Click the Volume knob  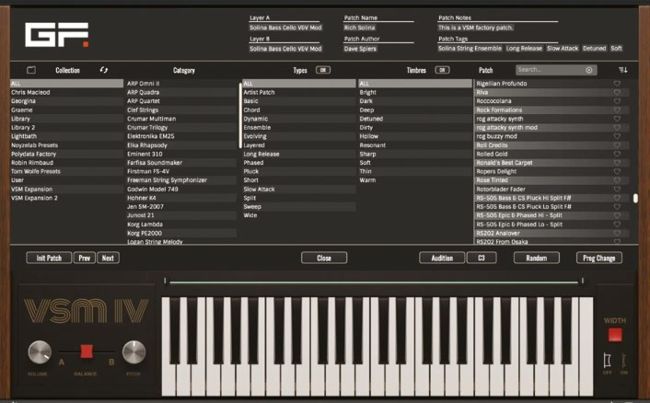coord(40,353)
